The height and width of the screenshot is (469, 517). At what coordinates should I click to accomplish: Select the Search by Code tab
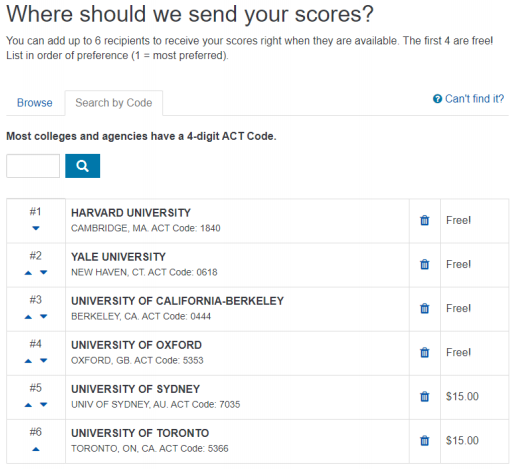click(114, 103)
